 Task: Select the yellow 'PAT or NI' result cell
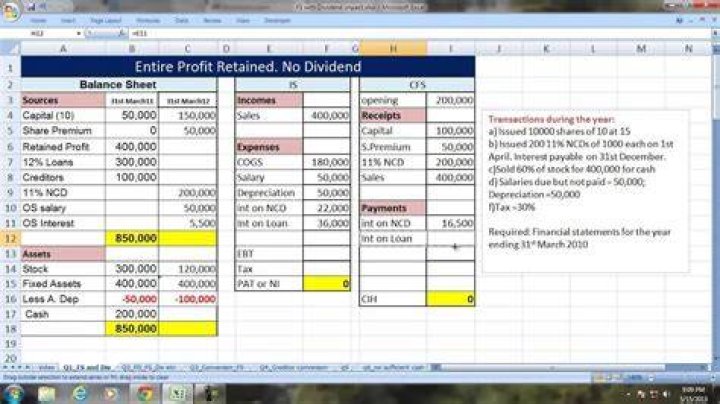[x=326, y=284]
